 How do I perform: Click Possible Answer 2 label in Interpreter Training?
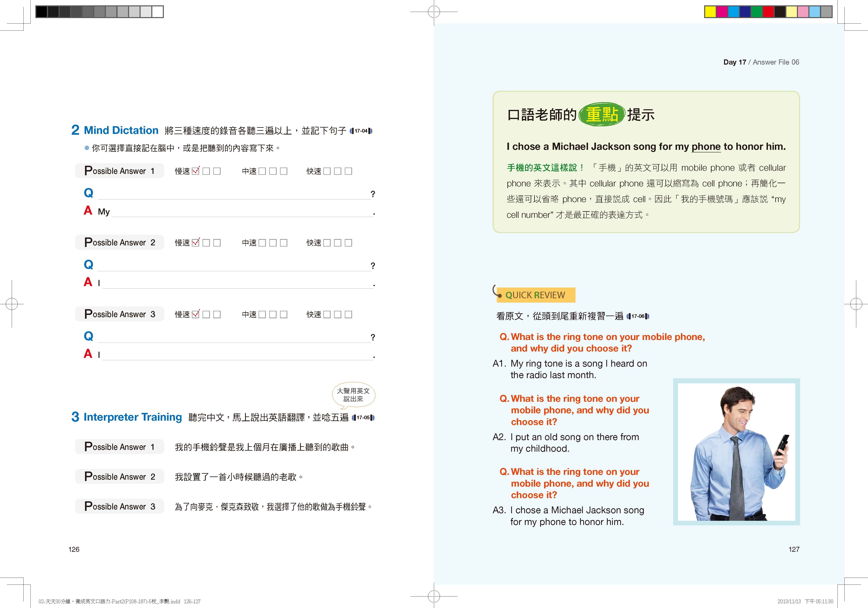tap(120, 476)
